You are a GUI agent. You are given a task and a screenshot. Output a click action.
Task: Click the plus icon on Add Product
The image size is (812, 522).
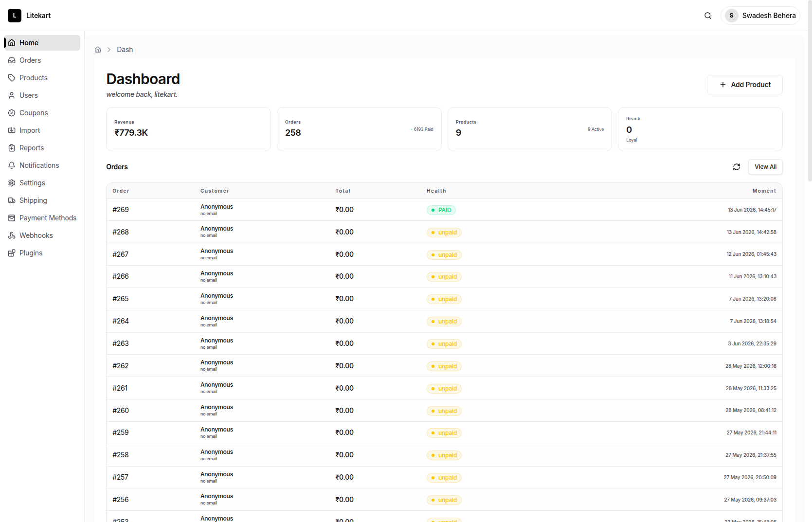coord(723,85)
